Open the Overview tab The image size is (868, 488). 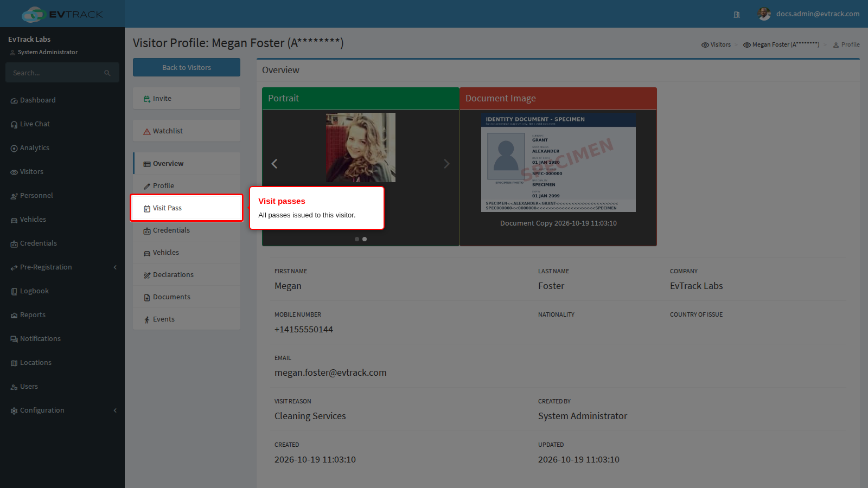[187, 164]
